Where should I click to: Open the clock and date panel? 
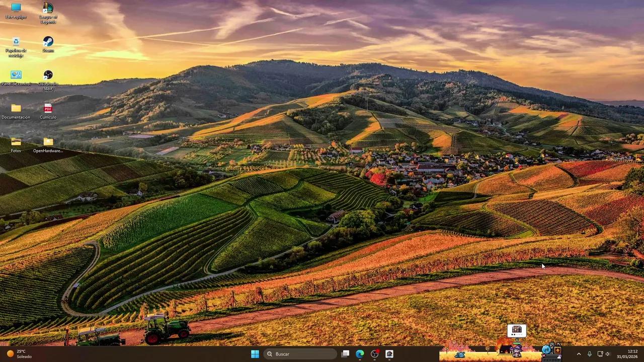[633, 354]
